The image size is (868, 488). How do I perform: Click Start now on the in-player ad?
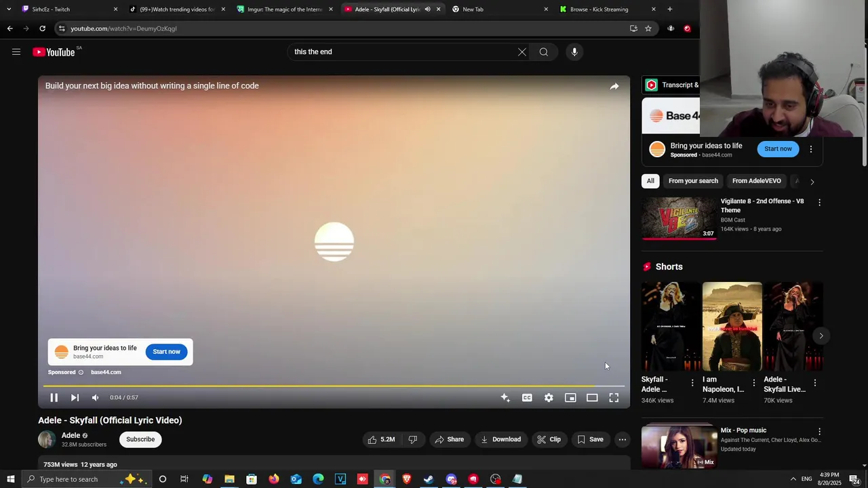pos(166,352)
